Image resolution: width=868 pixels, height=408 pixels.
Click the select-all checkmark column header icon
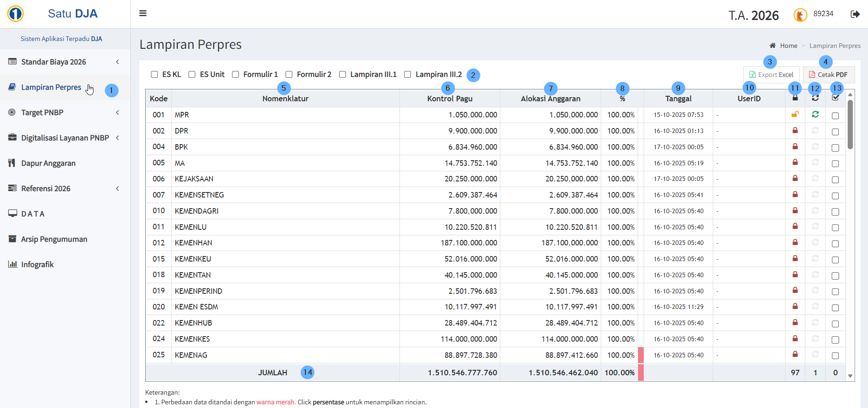coord(835,98)
